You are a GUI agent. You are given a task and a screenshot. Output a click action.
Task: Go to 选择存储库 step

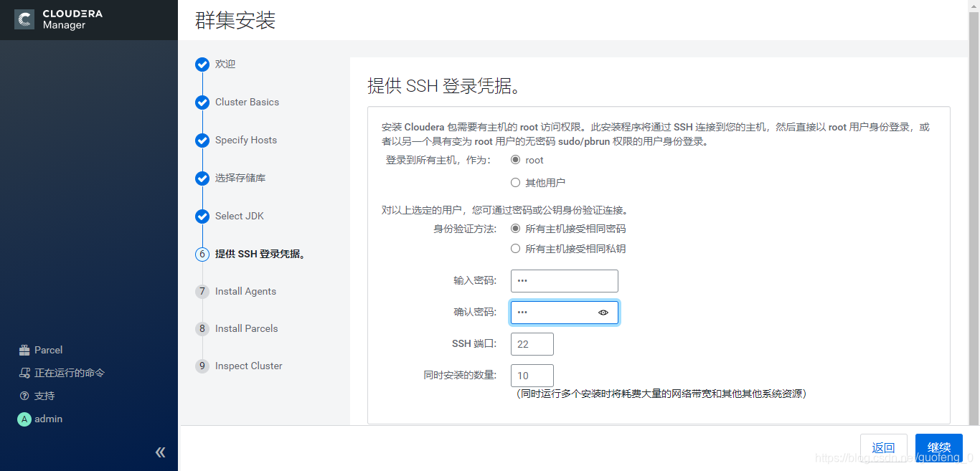240,179
